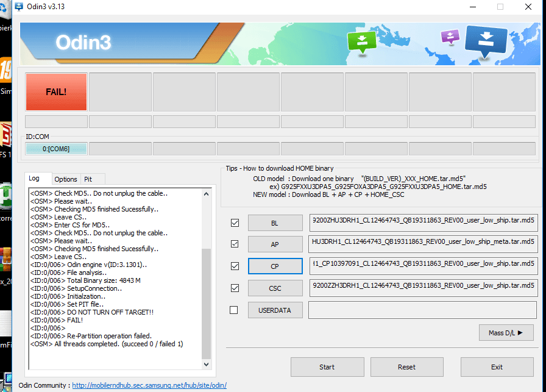
Task: Select the red FAIL! status box
Action: (x=56, y=92)
